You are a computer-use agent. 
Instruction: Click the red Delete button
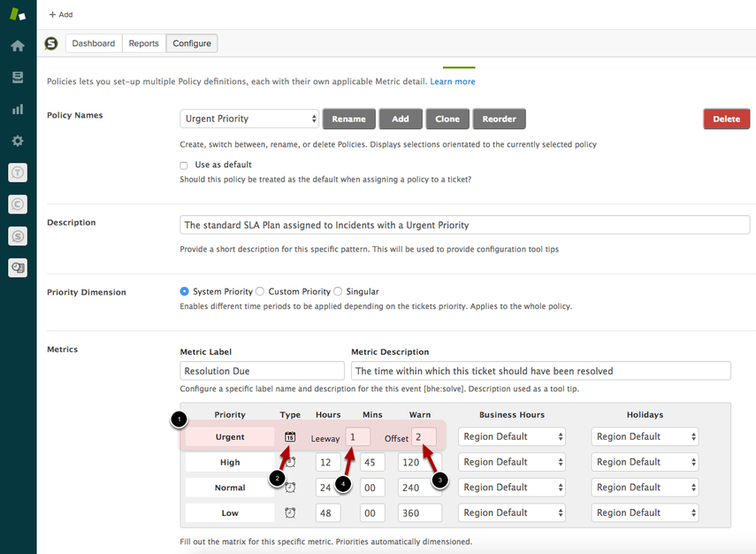(x=727, y=119)
